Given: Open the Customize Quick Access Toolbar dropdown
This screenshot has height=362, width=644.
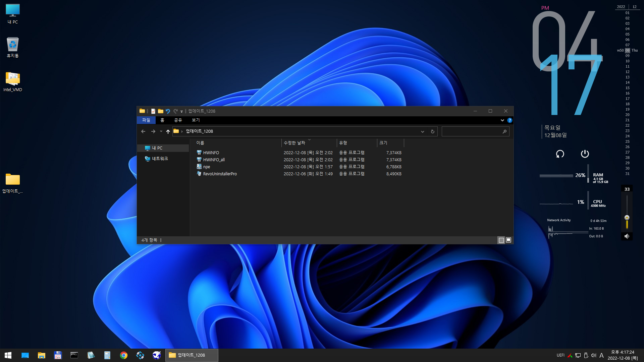Looking at the screenshot, I should pos(181,112).
